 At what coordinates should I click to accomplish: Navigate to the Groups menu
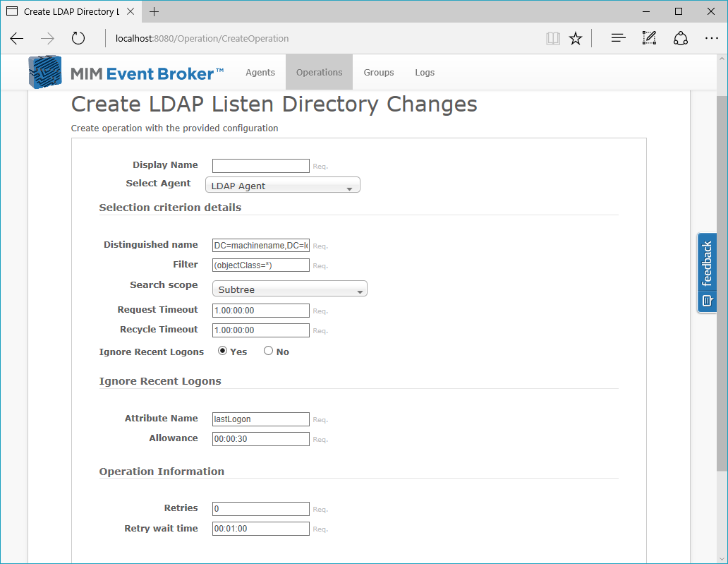379,73
